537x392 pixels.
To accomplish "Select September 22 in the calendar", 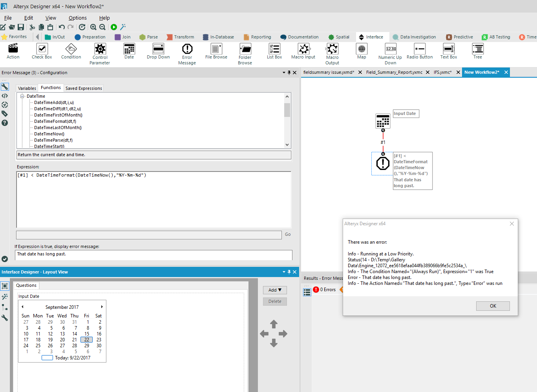I will click(86, 339).
